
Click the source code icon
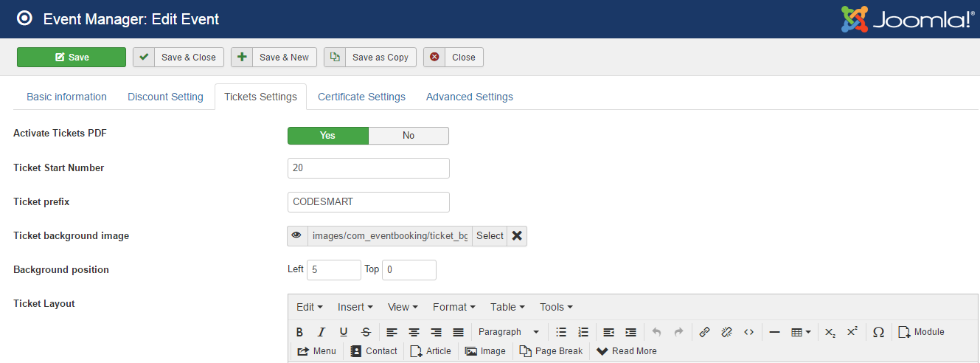(x=748, y=332)
